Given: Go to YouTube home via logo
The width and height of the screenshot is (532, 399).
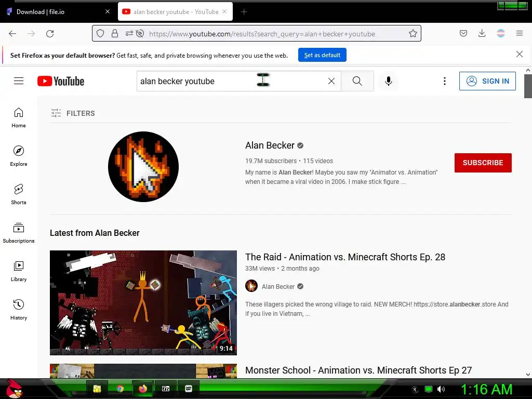Looking at the screenshot, I should [x=61, y=81].
